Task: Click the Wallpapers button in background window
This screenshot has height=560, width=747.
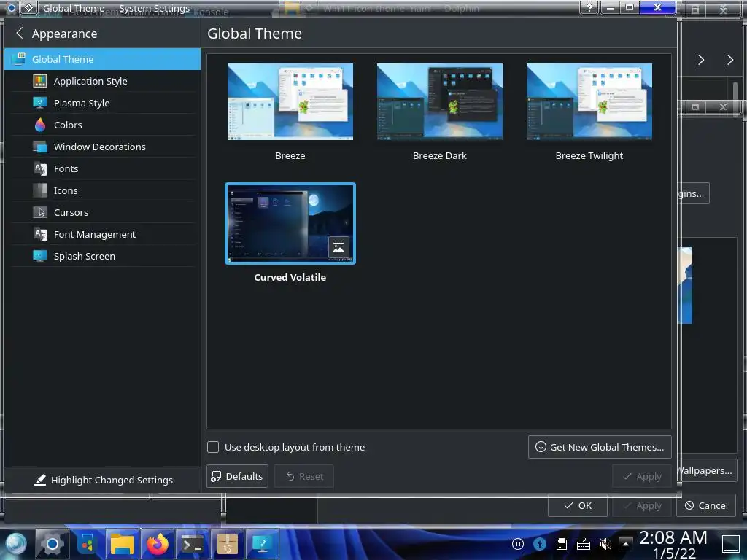Action: [x=708, y=470]
